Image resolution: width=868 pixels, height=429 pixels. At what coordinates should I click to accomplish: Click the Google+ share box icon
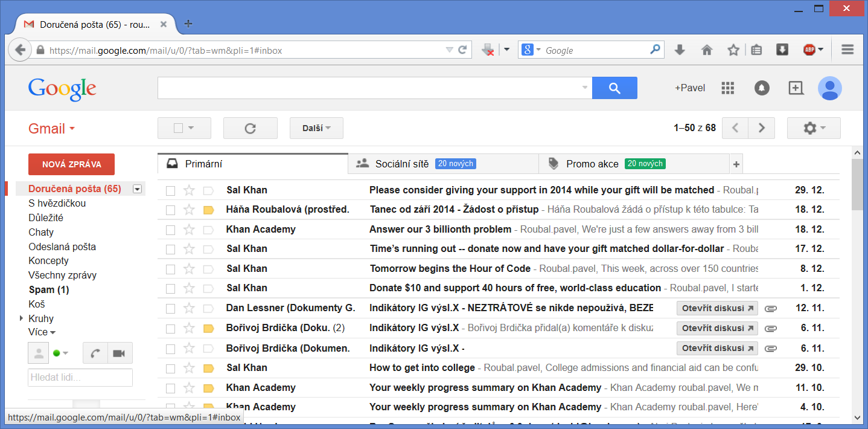click(x=796, y=88)
